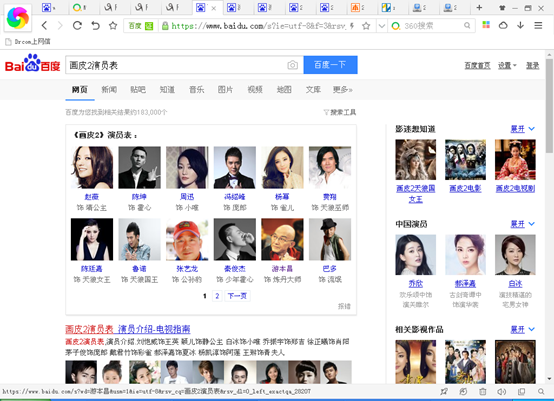The image size is (554, 401).
Task: Close the active Baidu tab
Action: [213, 8]
